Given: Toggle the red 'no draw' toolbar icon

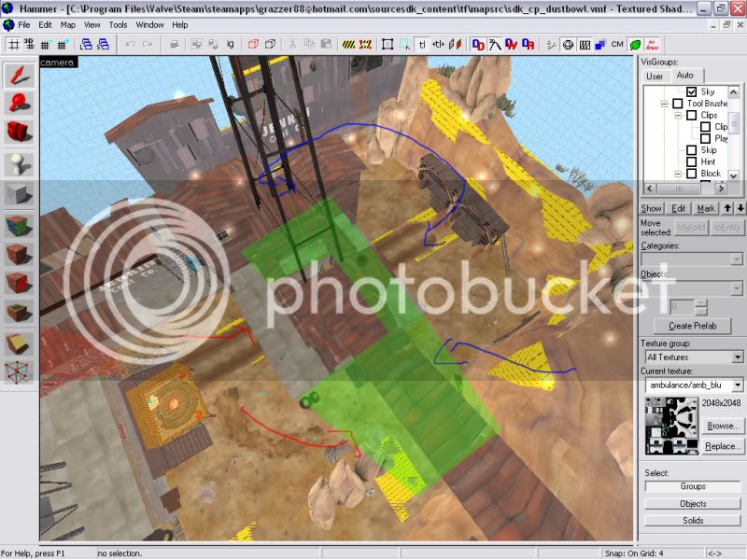Looking at the screenshot, I should (x=652, y=45).
